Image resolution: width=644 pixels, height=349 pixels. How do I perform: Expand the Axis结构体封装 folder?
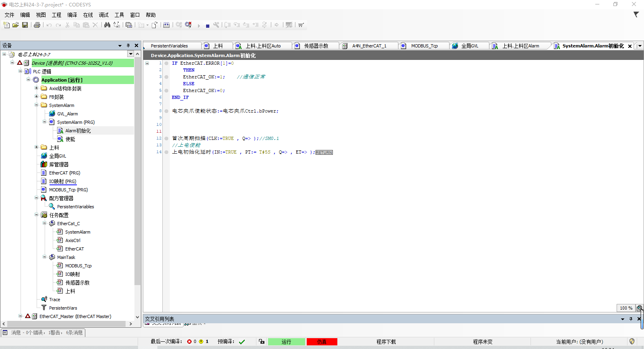pyautogui.click(x=36, y=88)
